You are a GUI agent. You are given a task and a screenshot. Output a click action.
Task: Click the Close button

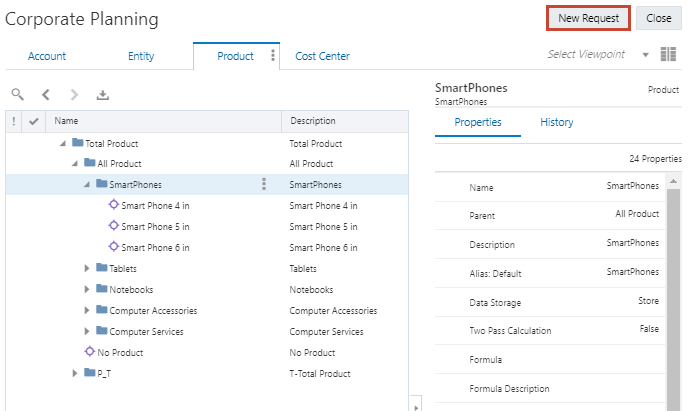tap(659, 18)
